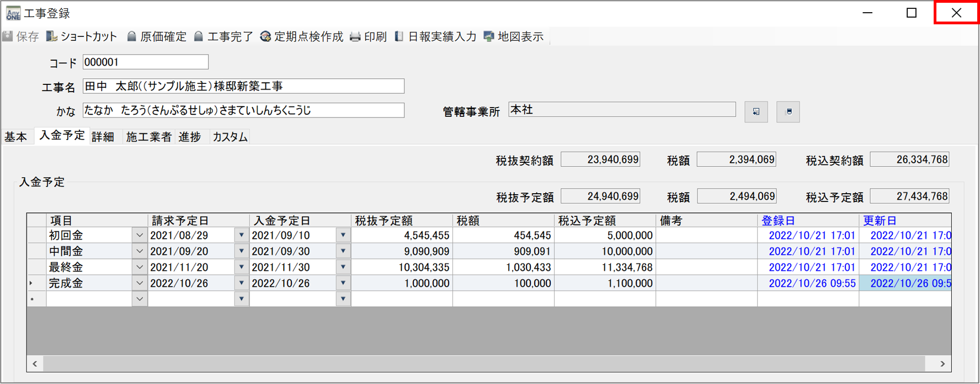
Task: Click second small button beside 管轄事業所 field
Action: coord(788,111)
